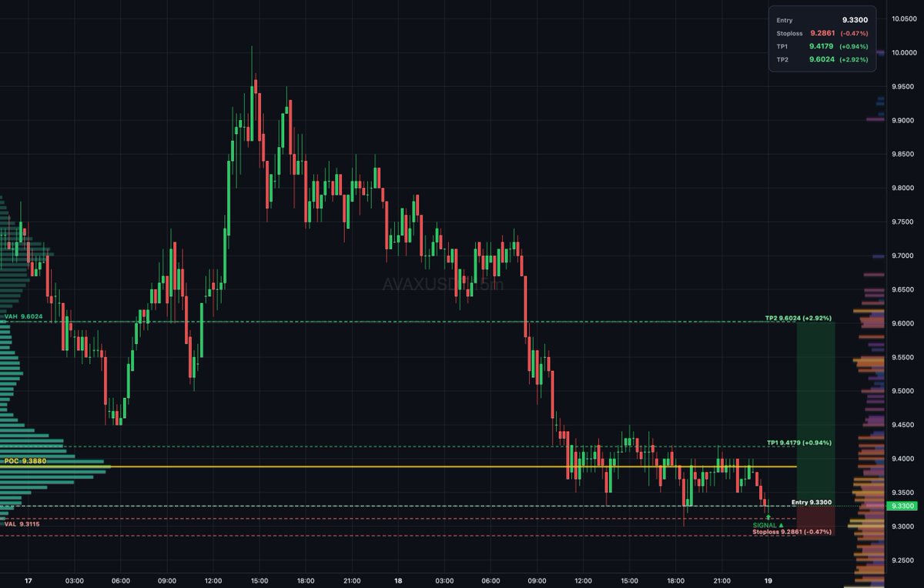
Task: Click the green up arrow above SIGNAL
Action: point(768,516)
